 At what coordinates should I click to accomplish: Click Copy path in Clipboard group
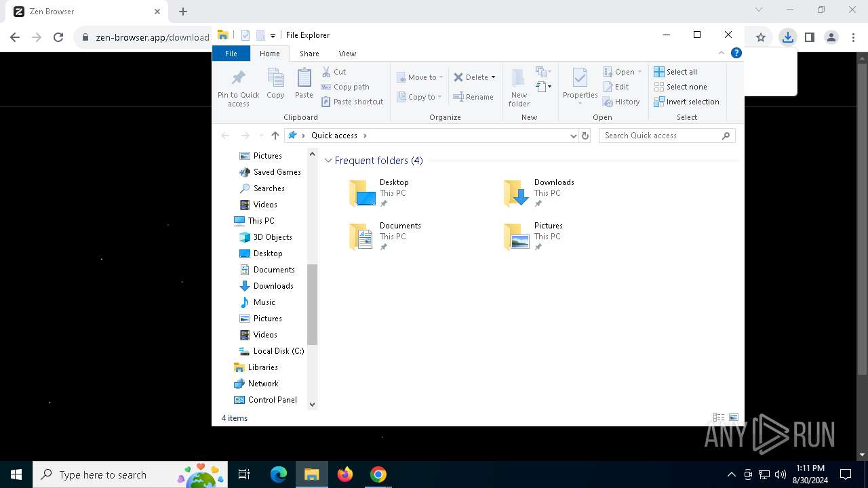pos(345,87)
